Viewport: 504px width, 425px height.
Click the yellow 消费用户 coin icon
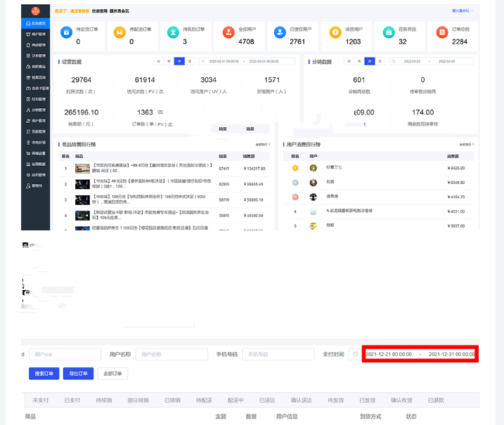coord(335,32)
